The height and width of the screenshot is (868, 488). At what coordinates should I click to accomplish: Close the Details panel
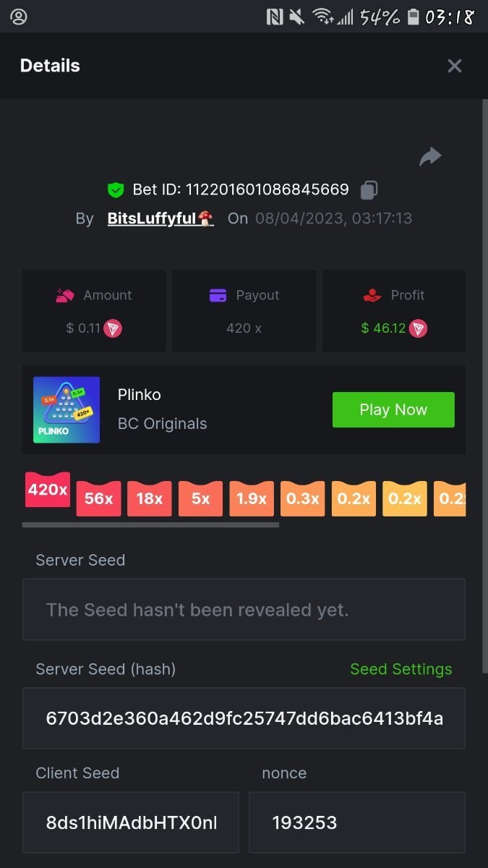(x=455, y=66)
